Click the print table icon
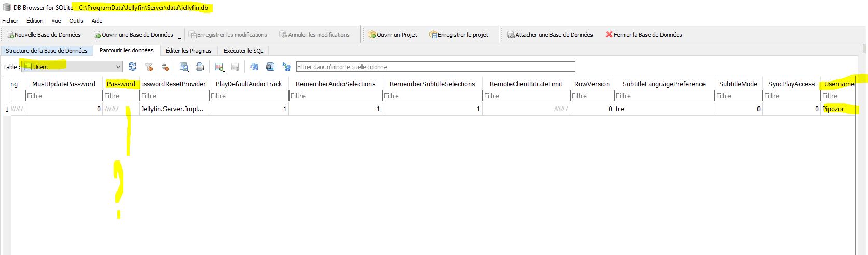The width and height of the screenshot is (868, 255). pyautogui.click(x=200, y=67)
